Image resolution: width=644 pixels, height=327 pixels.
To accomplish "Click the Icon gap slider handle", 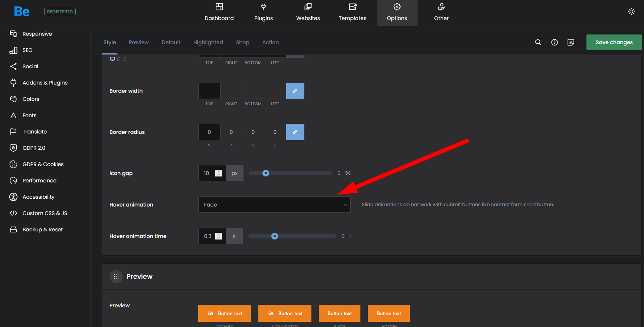I will click(266, 173).
